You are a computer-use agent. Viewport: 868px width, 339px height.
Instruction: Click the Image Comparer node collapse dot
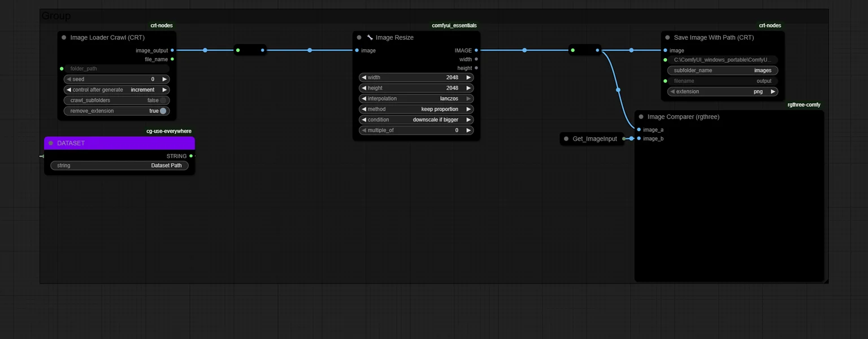[x=641, y=117]
